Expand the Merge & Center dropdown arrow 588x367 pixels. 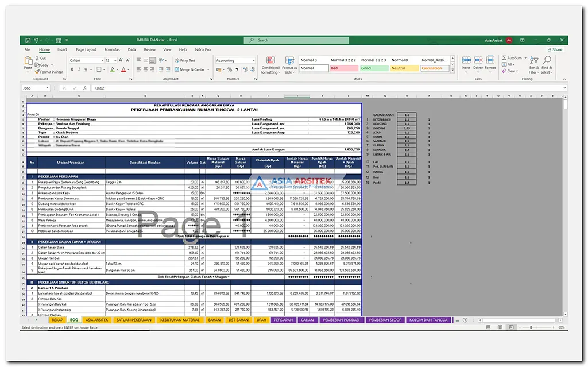click(208, 69)
